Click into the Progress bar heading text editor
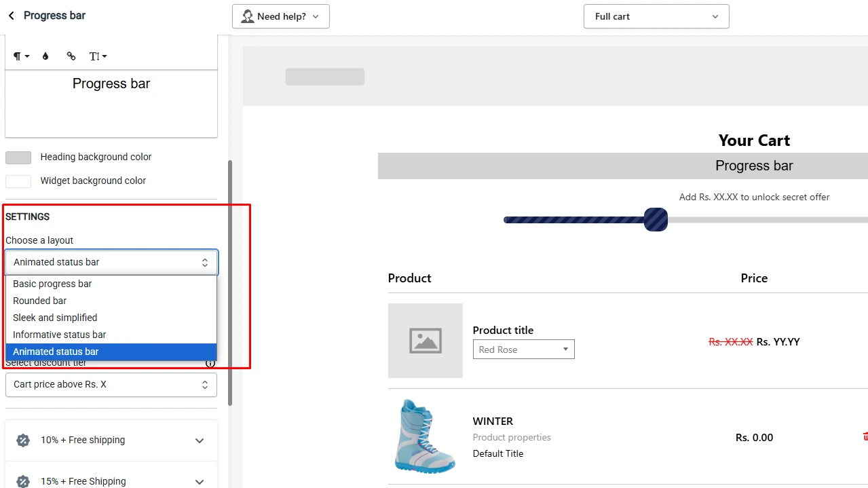The width and height of the screenshot is (868, 488). click(111, 103)
